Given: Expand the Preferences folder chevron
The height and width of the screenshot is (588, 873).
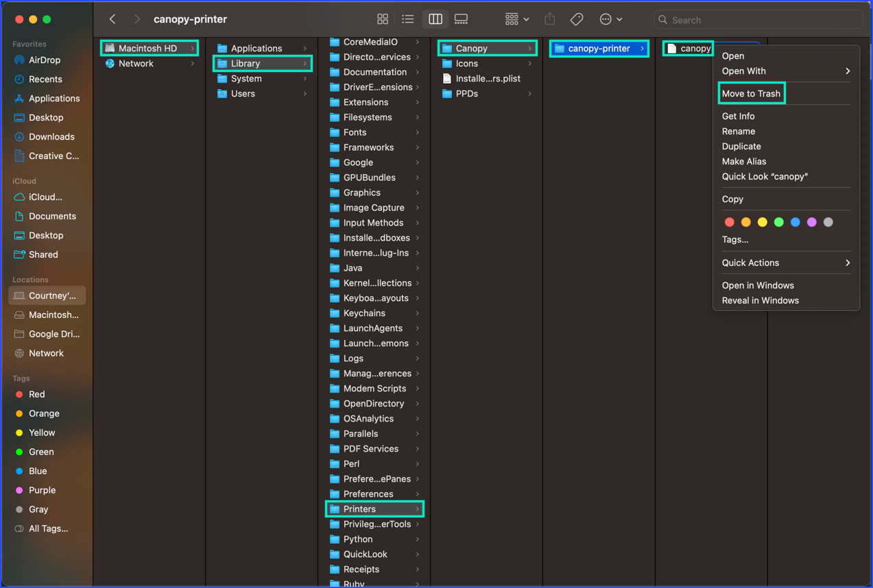Looking at the screenshot, I should click(417, 493).
